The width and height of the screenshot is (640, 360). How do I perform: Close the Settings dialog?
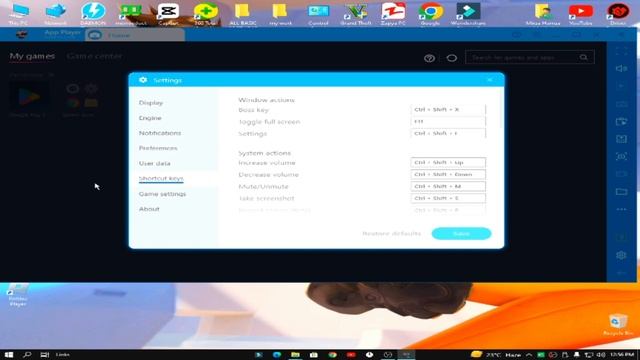point(489,80)
